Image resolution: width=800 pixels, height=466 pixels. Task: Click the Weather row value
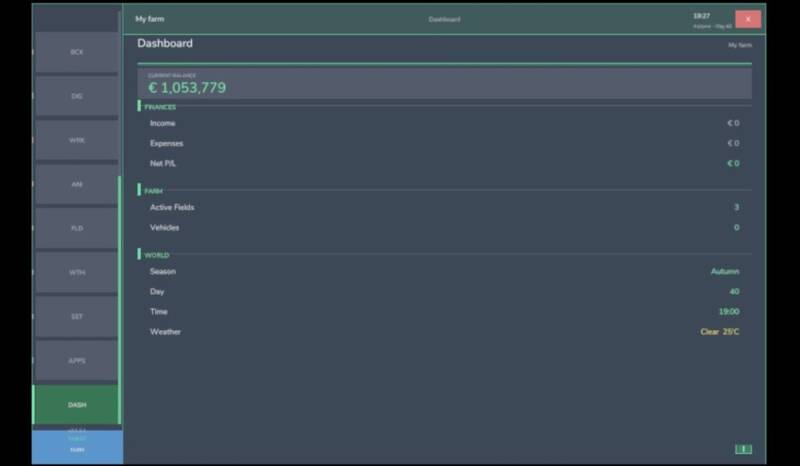pyautogui.click(x=719, y=331)
